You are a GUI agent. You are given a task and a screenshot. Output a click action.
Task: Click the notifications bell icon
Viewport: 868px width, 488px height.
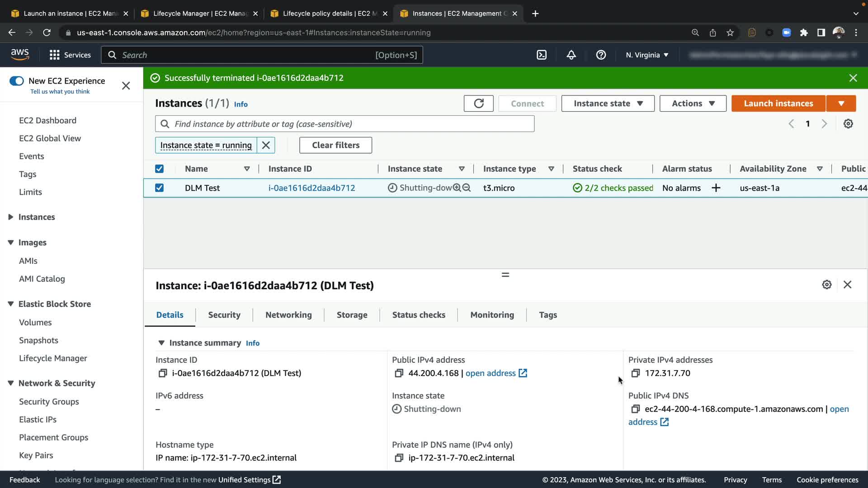pyautogui.click(x=571, y=55)
